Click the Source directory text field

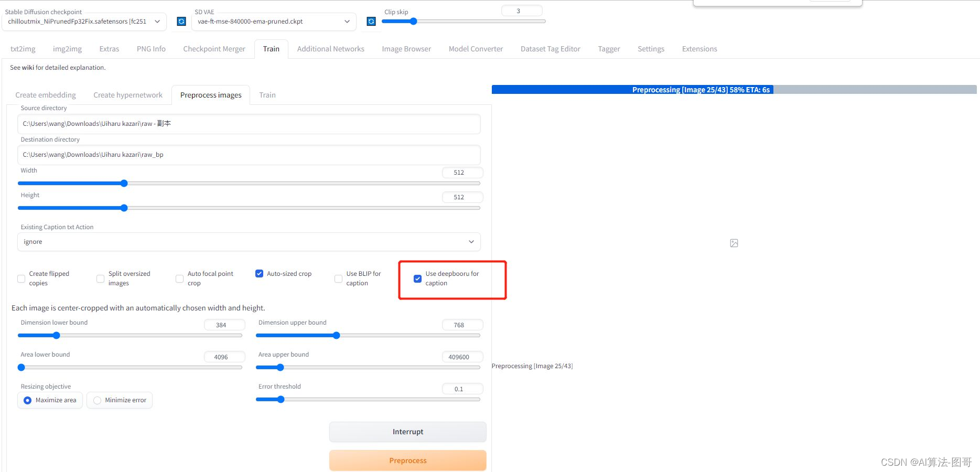pyautogui.click(x=249, y=124)
